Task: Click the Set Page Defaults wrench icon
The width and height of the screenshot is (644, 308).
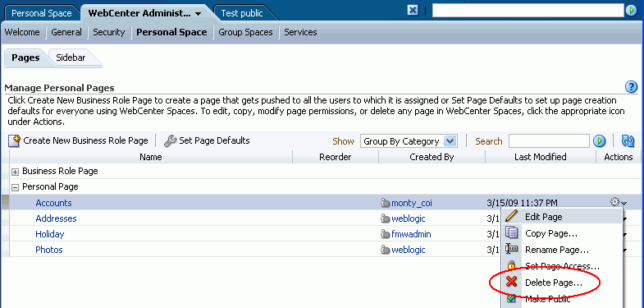Action: (170, 140)
